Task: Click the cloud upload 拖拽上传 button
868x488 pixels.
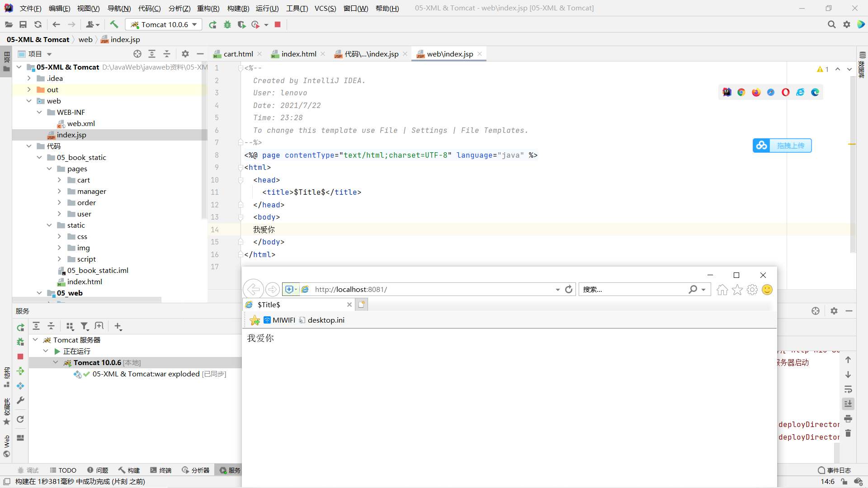Action: (782, 145)
